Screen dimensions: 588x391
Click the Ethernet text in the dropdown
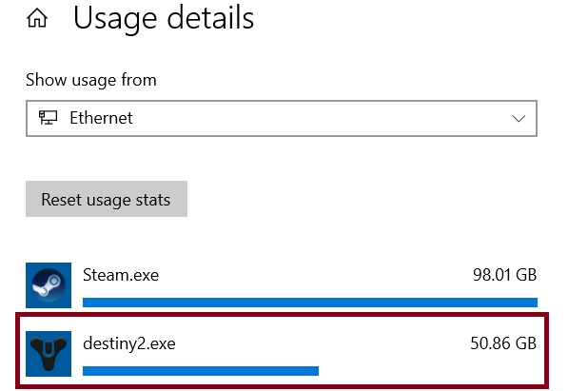click(101, 119)
